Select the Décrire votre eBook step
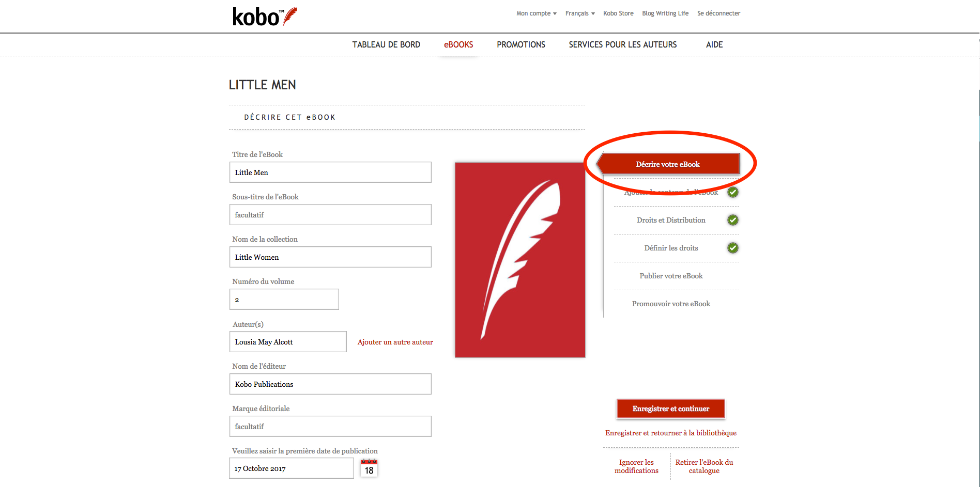Image resolution: width=980 pixels, height=487 pixels. coord(668,164)
